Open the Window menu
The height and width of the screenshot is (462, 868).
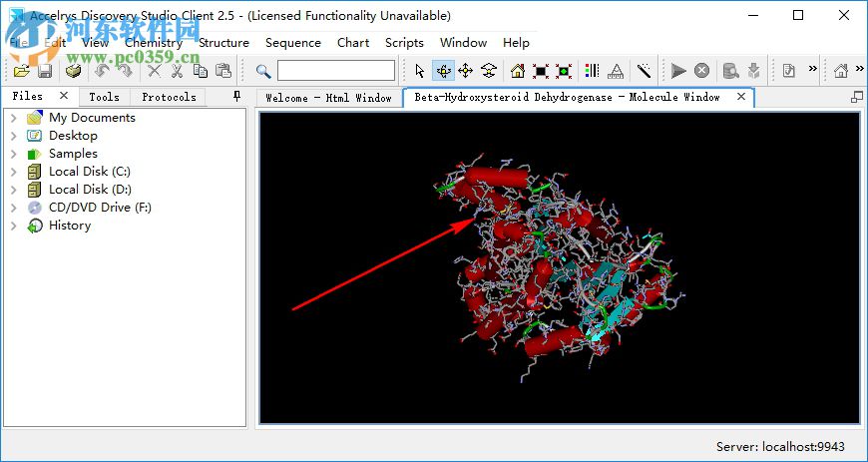click(463, 43)
